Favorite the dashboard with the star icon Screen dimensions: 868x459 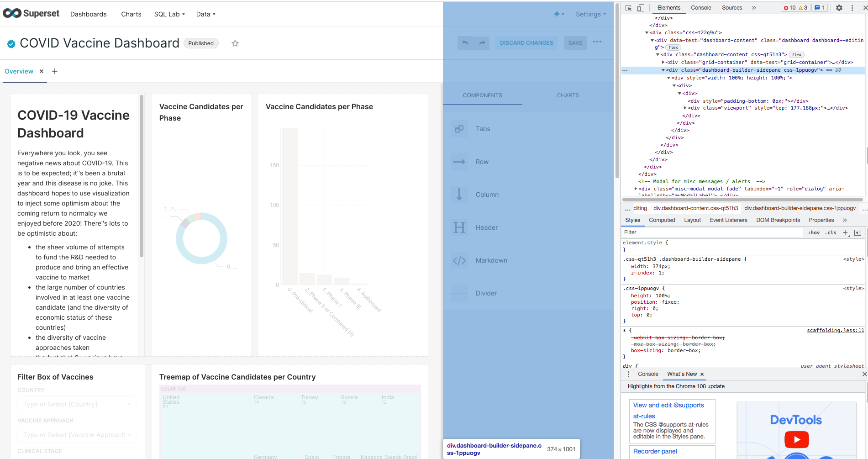(x=235, y=43)
